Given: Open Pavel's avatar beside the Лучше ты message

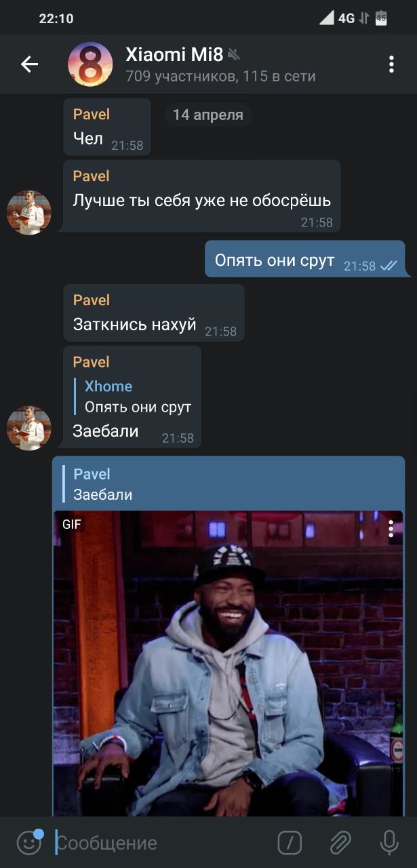Looking at the screenshot, I should [29, 212].
